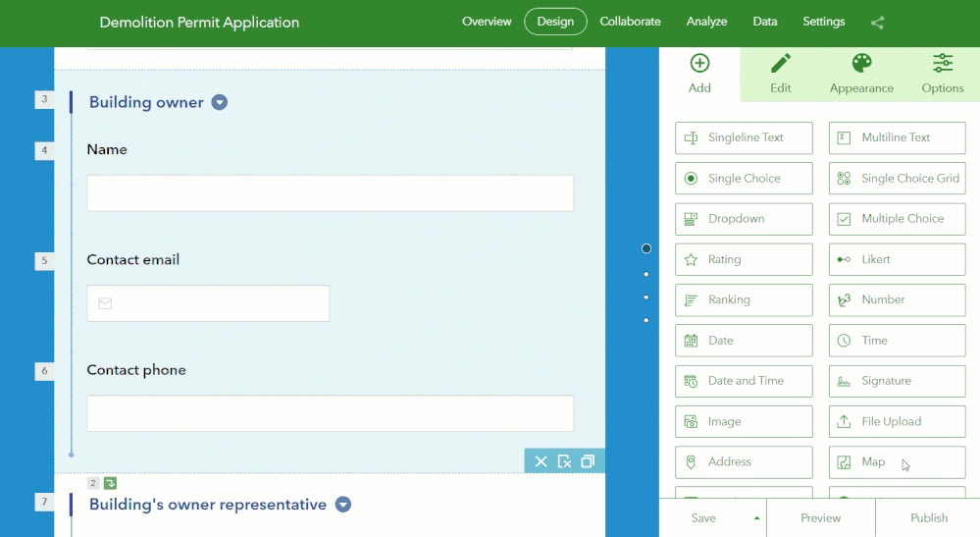This screenshot has width=980, height=537.
Task: Go to Overview page
Action: [487, 22]
